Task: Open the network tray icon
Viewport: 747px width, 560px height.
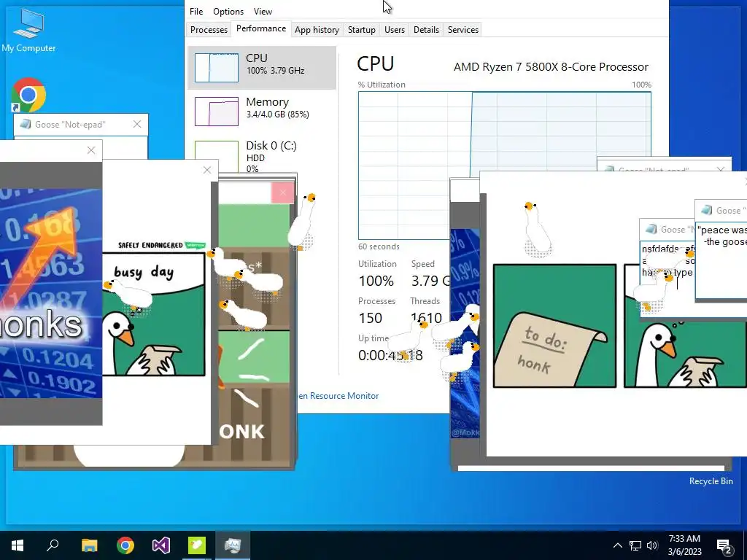Action: [x=635, y=545]
